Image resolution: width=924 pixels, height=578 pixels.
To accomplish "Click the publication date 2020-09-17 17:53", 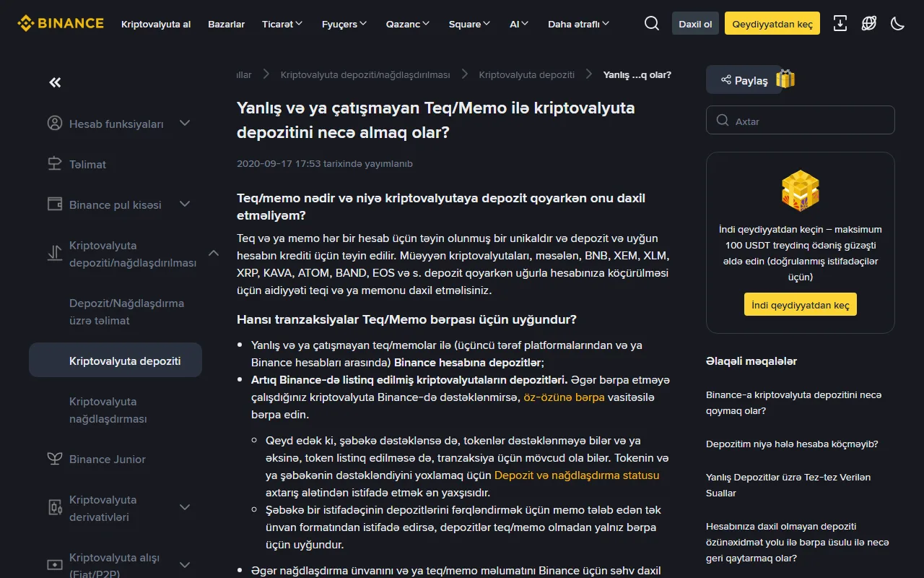I will point(279,164).
